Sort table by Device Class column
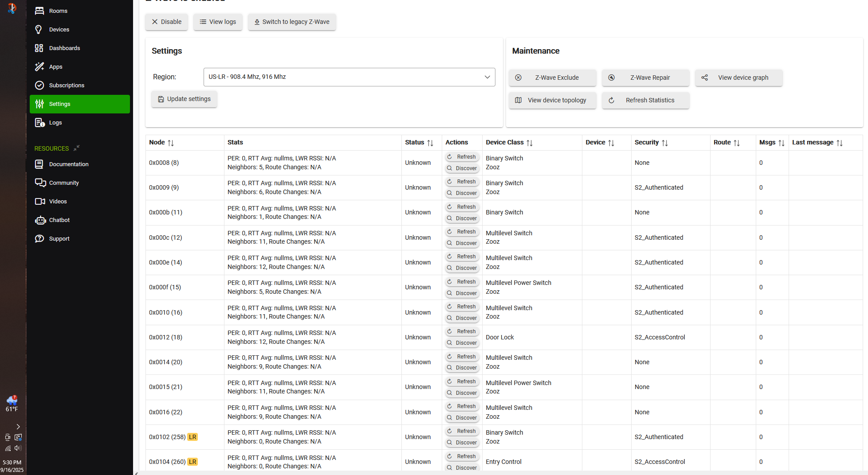Image resolution: width=868 pixels, height=475 pixels. 530,143
